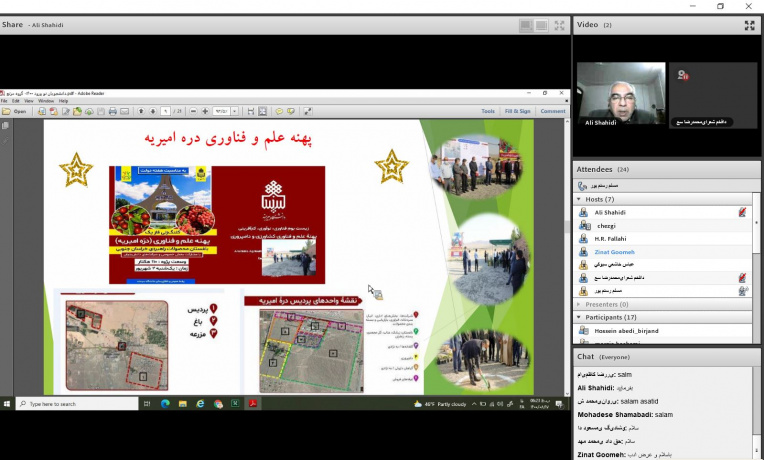Click the Windows taskbar search box
Image resolution: width=764 pixels, height=460 pixels.
coord(75,403)
